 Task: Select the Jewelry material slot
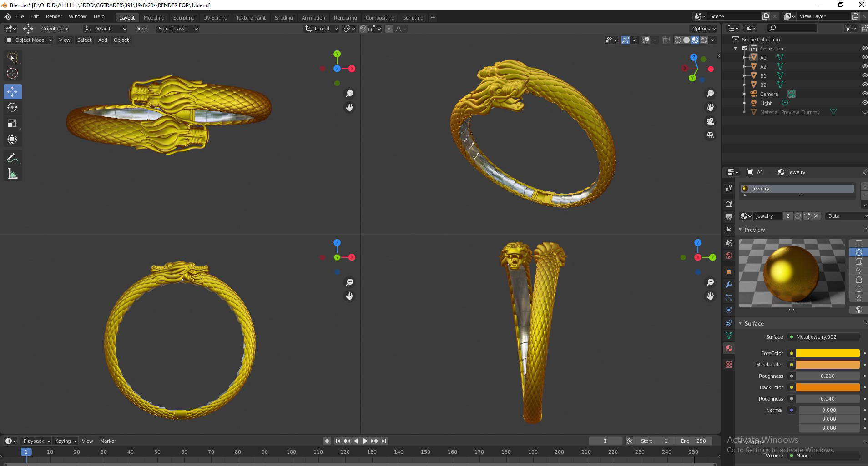tap(797, 189)
